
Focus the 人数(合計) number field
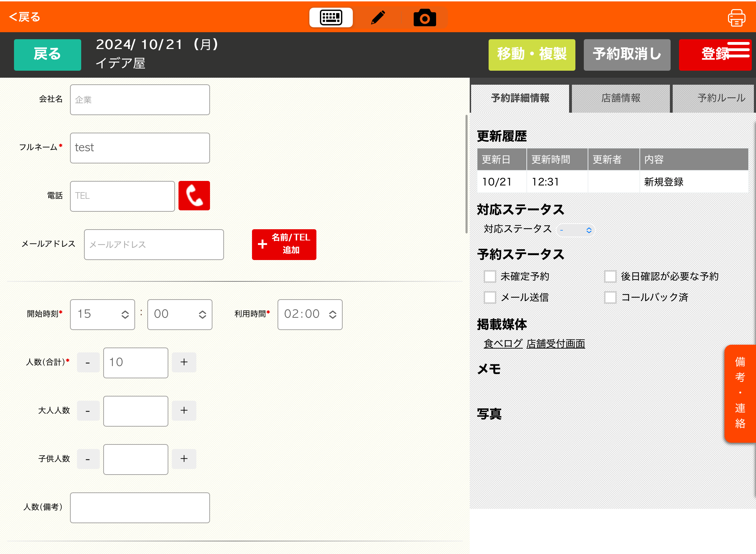[x=135, y=363]
